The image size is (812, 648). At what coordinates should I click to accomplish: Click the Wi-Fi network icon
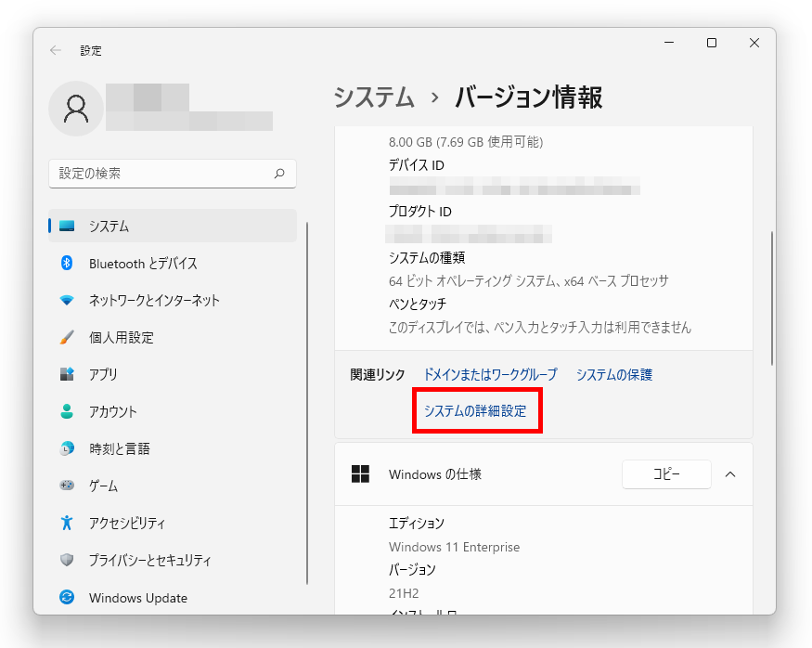(67, 301)
